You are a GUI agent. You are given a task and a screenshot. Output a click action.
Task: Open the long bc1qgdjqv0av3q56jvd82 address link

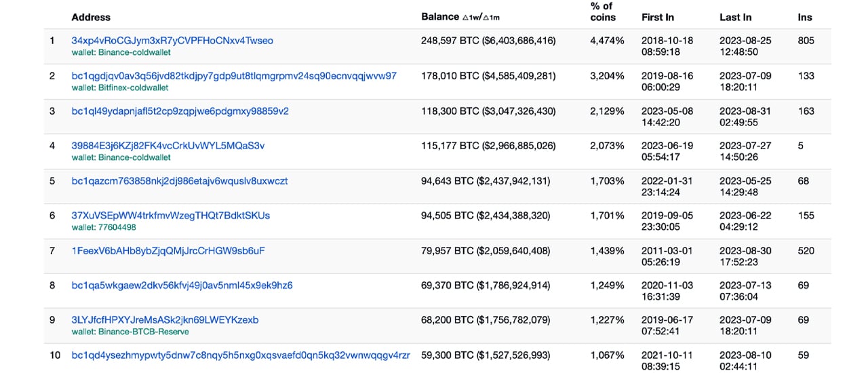(234, 76)
